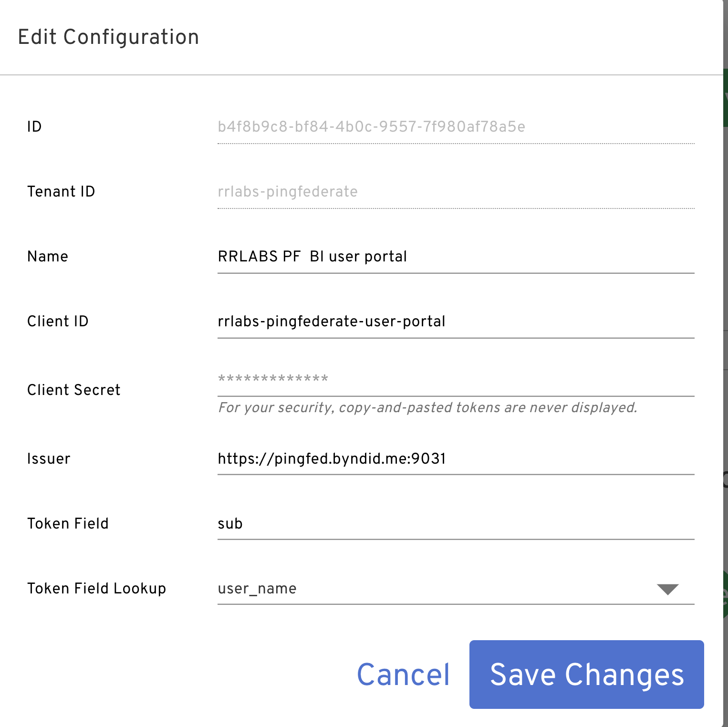Click the user_name value in the lookup combo box
This screenshot has height=727, width=728.
(x=257, y=589)
